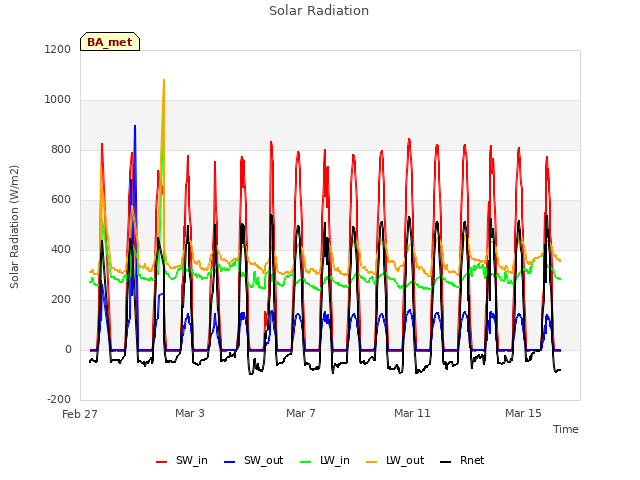This screenshot has width=640, height=480.
Task: Toggle the SW_out legend entry
Action: coord(253,461)
